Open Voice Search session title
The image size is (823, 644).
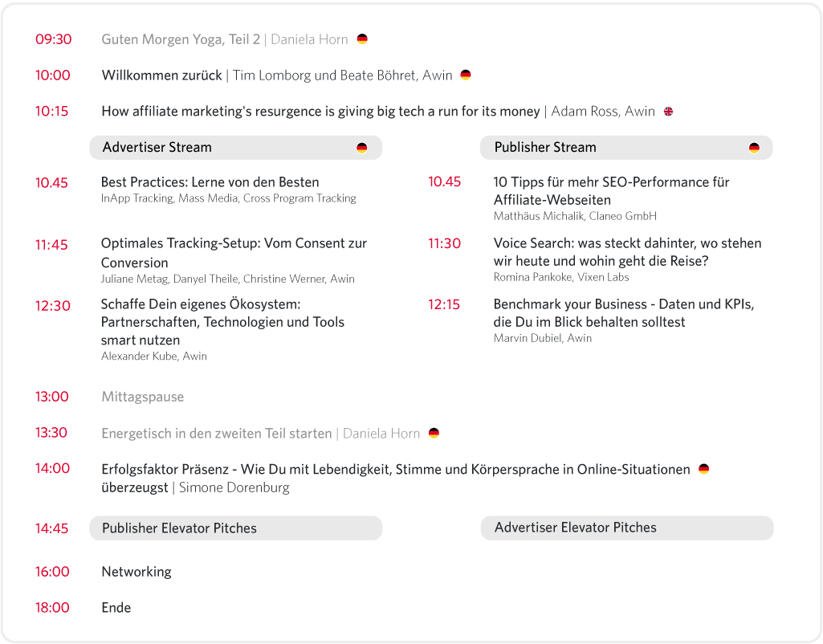pyautogui.click(x=627, y=252)
